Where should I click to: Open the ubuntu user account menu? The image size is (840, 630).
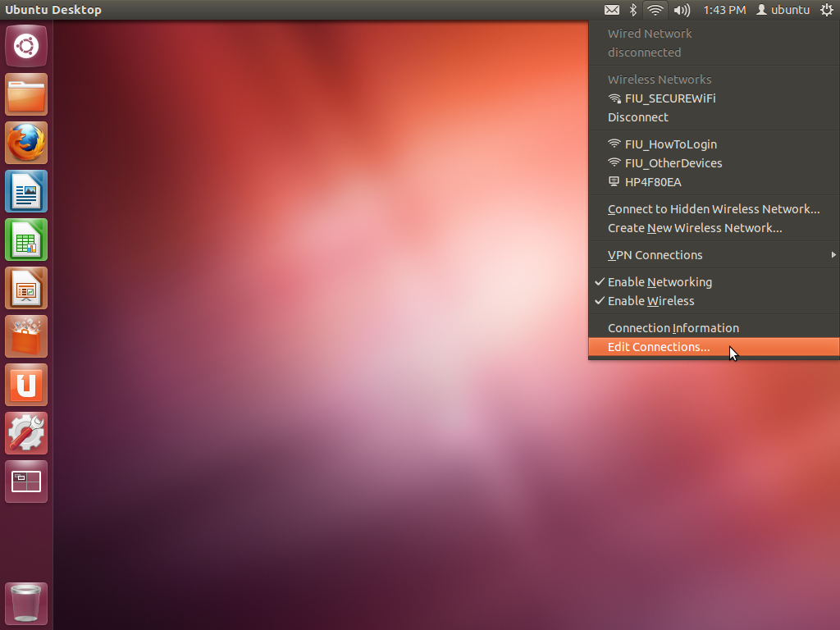(783, 10)
